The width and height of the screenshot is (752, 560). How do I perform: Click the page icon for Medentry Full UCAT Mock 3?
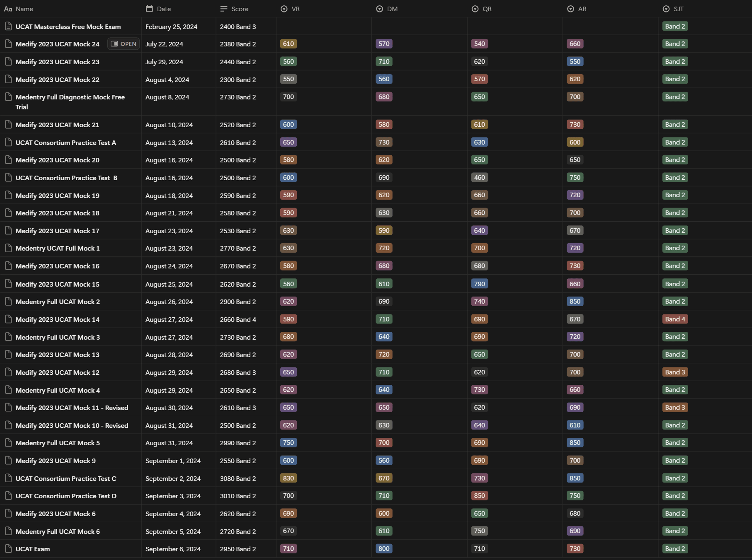(8, 337)
